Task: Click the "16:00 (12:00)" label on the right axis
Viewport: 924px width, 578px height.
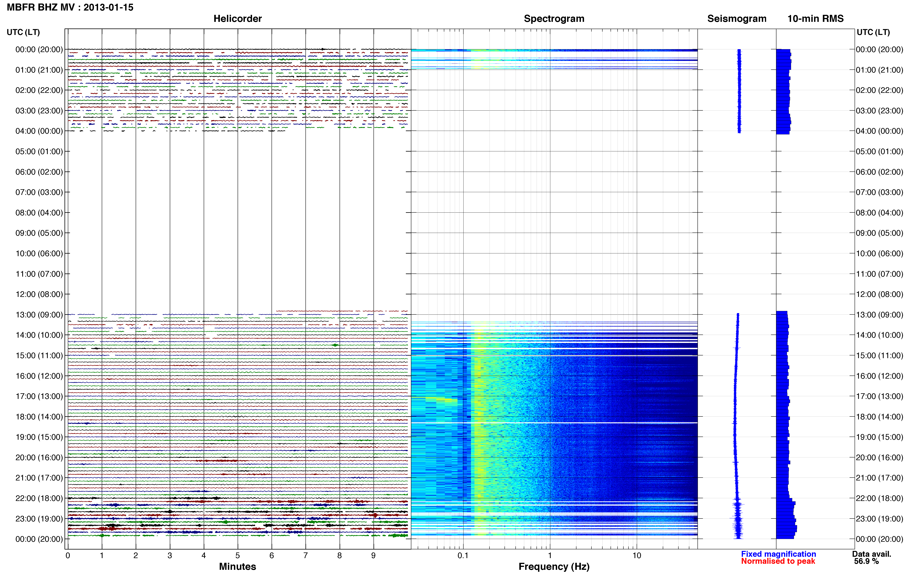Action: tap(879, 376)
